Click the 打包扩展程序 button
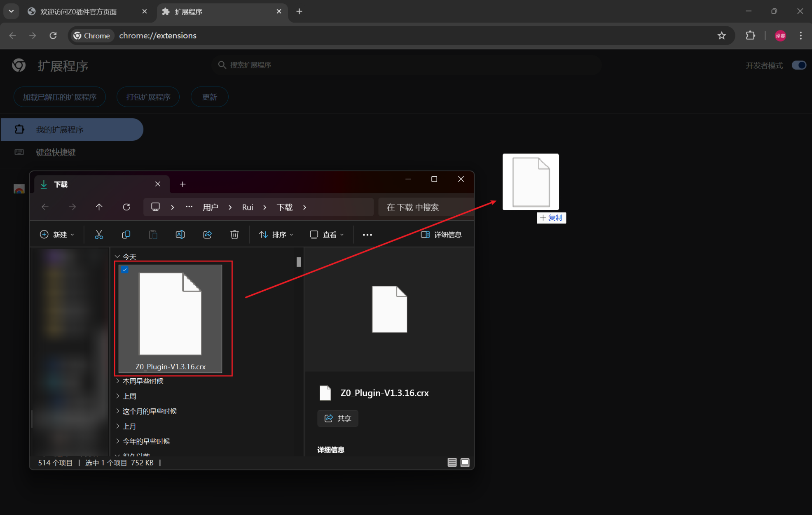Viewport: 812px width, 515px height. pyautogui.click(x=148, y=97)
